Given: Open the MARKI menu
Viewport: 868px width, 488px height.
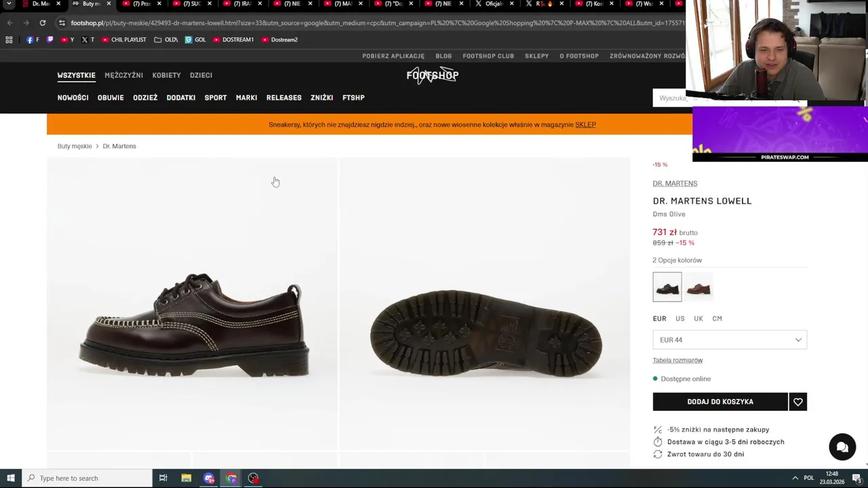Looking at the screenshot, I should [x=246, y=98].
